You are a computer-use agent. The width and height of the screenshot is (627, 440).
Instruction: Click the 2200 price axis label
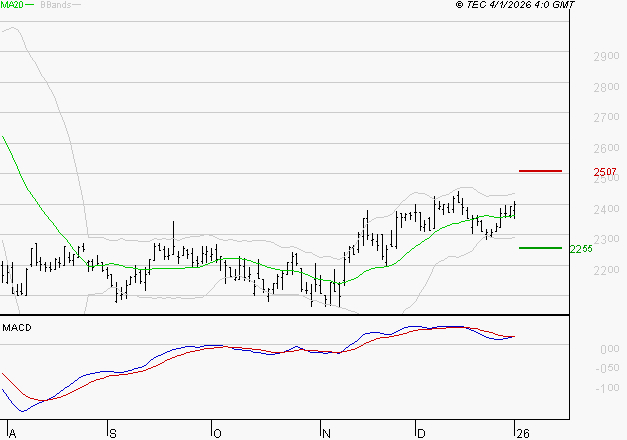tap(606, 270)
